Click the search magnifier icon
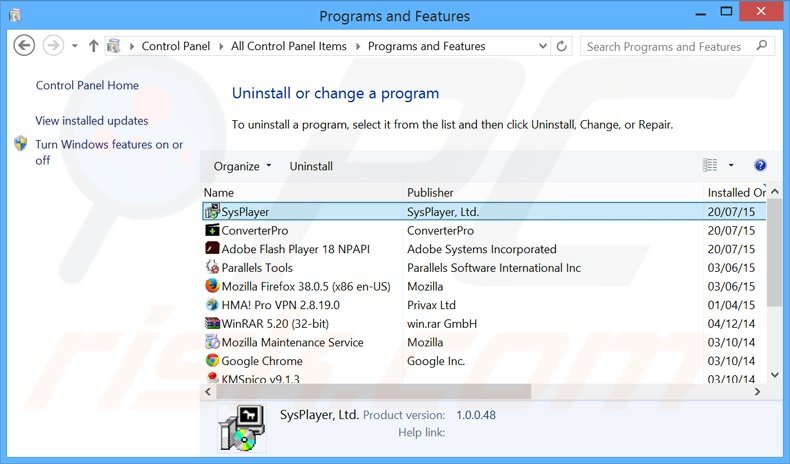Screen dimensions: 790x464 click(761, 46)
